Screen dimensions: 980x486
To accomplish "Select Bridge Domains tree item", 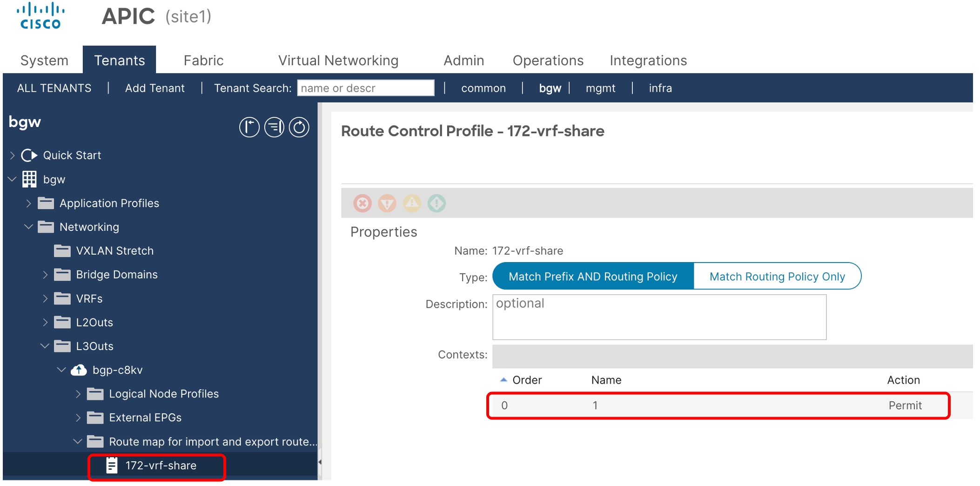I will click(117, 275).
